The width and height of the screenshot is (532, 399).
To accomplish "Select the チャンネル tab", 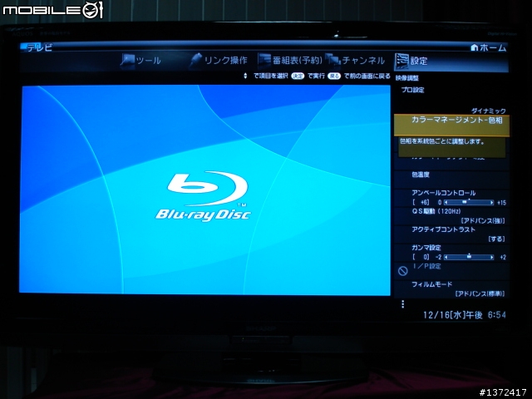I will (355, 61).
